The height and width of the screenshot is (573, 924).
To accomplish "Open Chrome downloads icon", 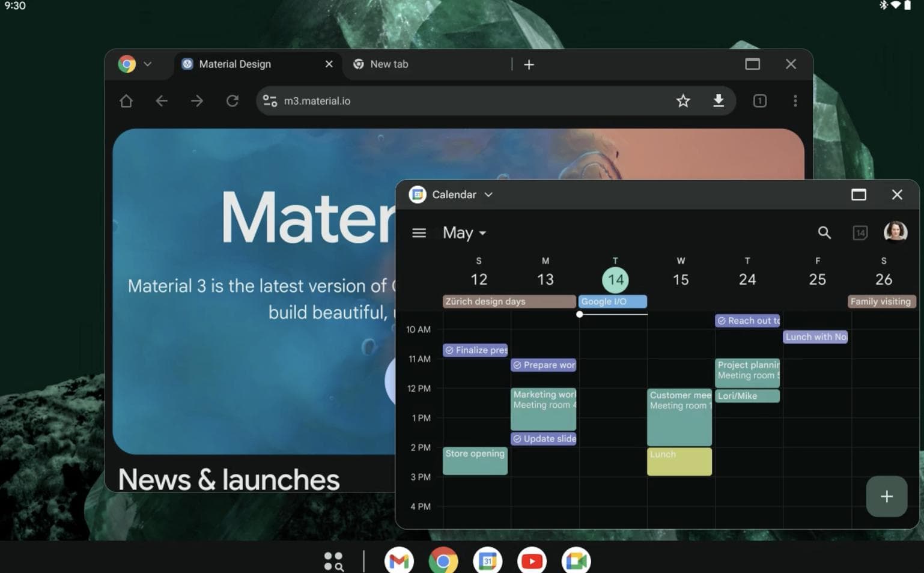I will [x=719, y=101].
